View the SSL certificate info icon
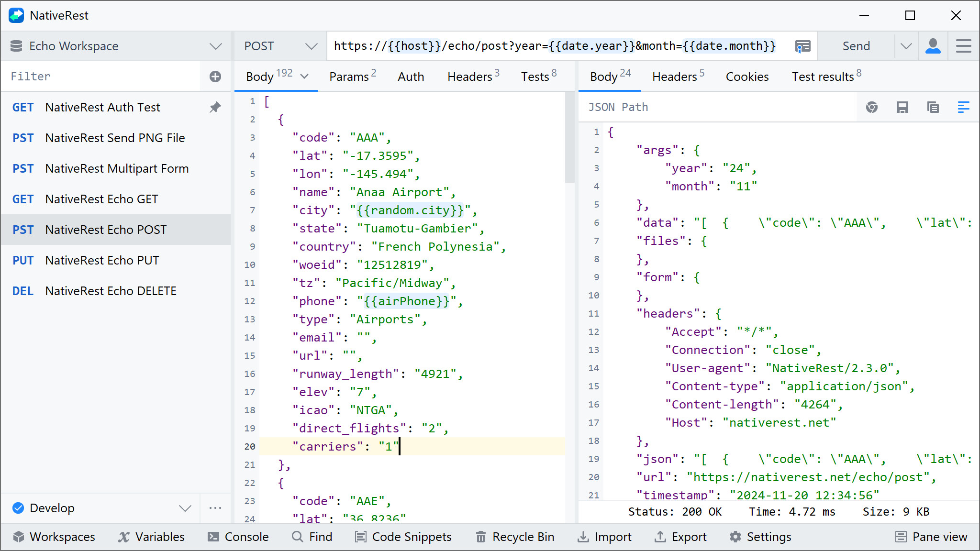980x551 pixels. (802, 46)
